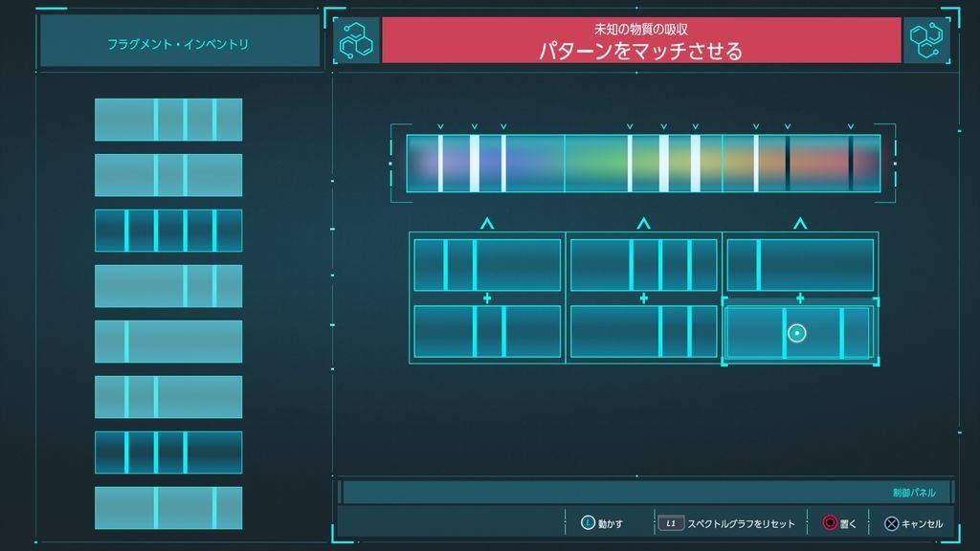
Task: Pick the sixth inventory fragment with two left lines
Action: point(168,397)
